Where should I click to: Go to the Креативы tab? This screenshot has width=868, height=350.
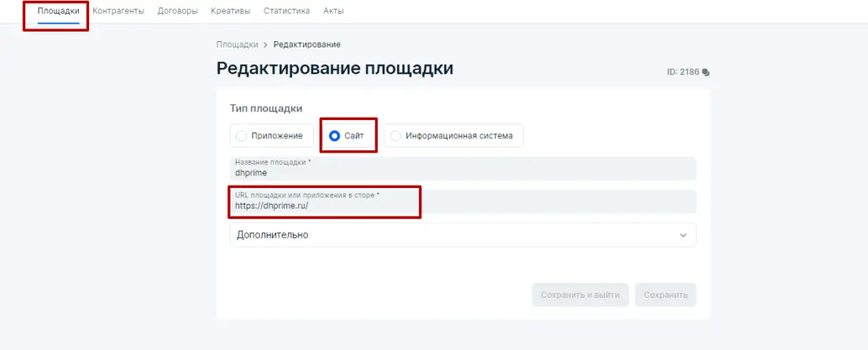(x=230, y=11)
